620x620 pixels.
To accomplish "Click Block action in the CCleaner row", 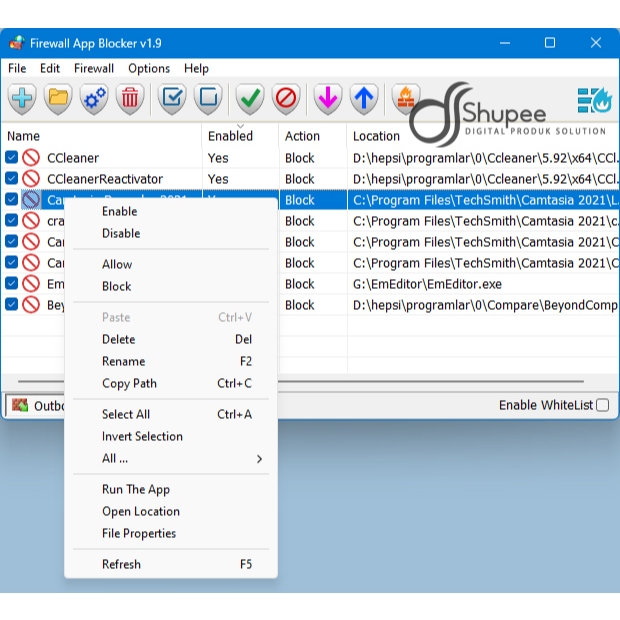I will (300, 158).
